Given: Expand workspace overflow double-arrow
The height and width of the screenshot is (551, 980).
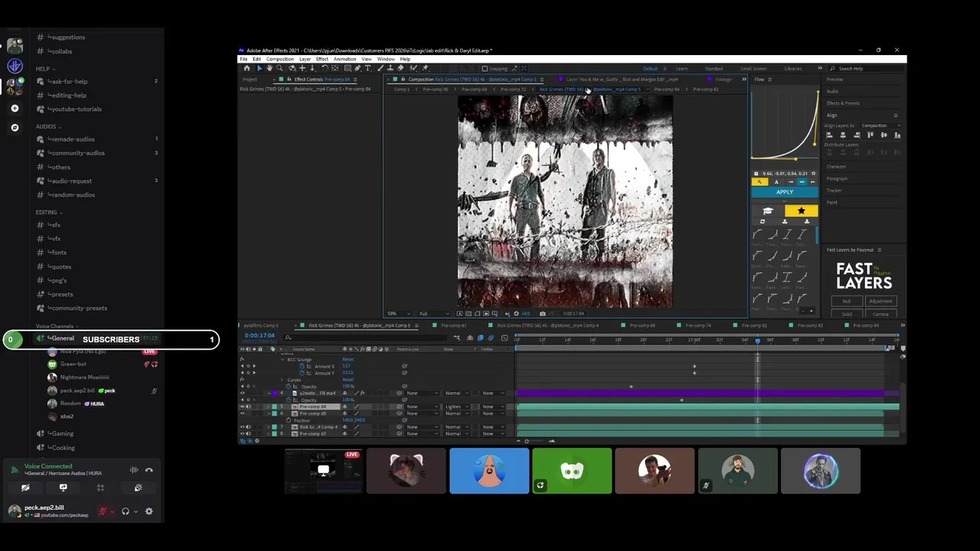Looking at the screenshot, I should pyautogui.click(x=819, y=68).
